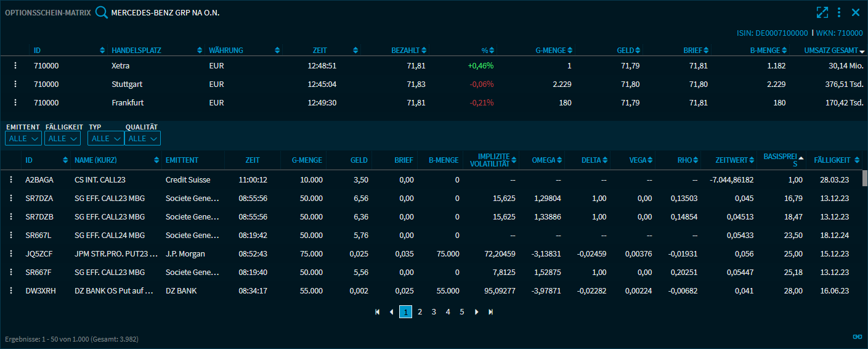Open row menu for warrant A2BAGA
Image resolution: width=868 pixels, height=349 pixels.
tap(10, 179)
